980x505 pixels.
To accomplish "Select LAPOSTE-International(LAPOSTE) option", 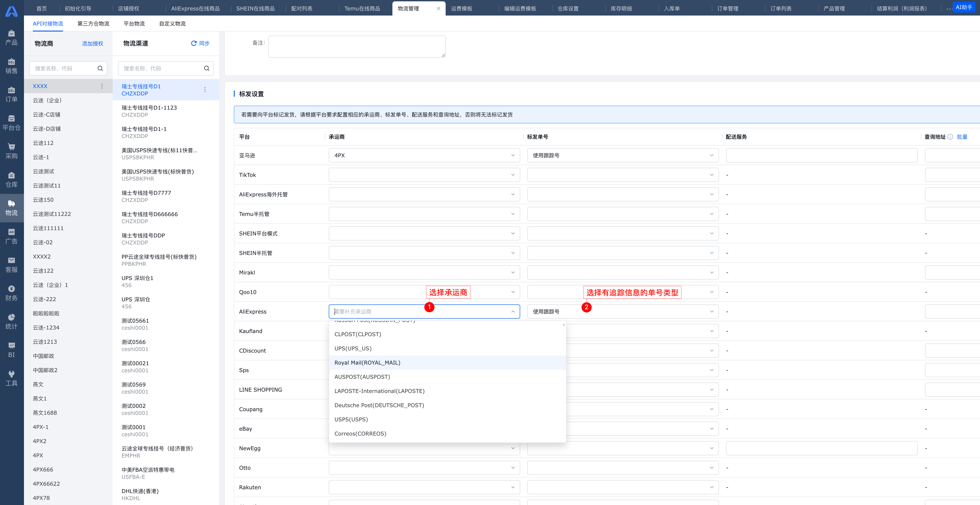I will (447, 391).
